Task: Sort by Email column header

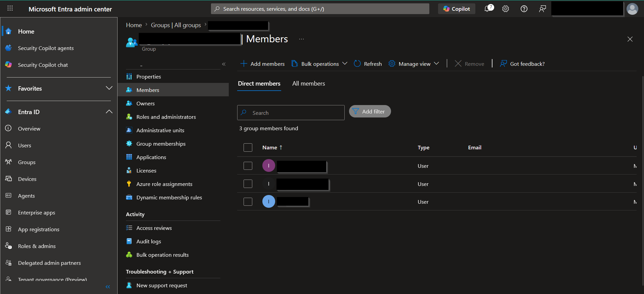Action: pos(475,148)
